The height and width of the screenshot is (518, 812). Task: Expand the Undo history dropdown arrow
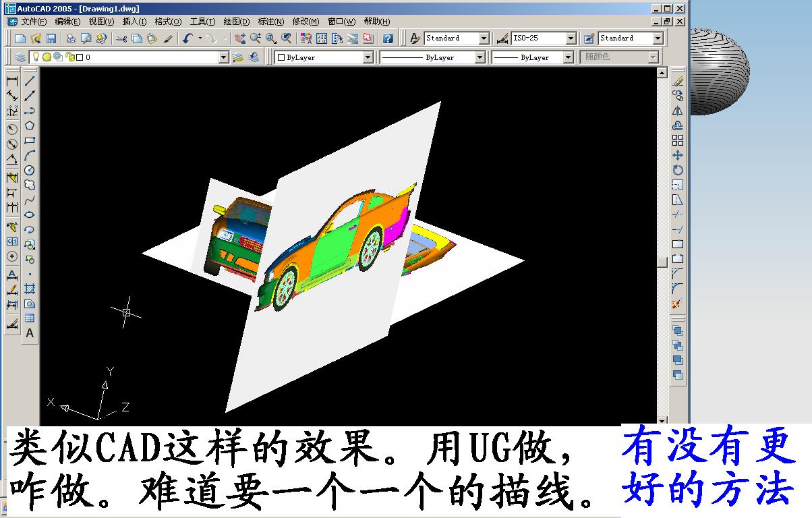click(x=200, y=38)
